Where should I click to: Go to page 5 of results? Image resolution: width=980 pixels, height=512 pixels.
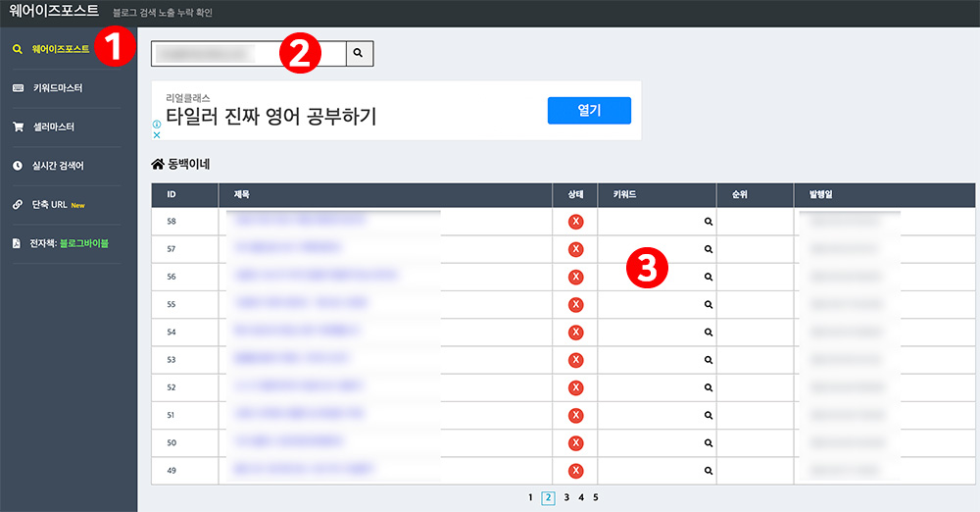pyautogui.click(x=596, y=497)
